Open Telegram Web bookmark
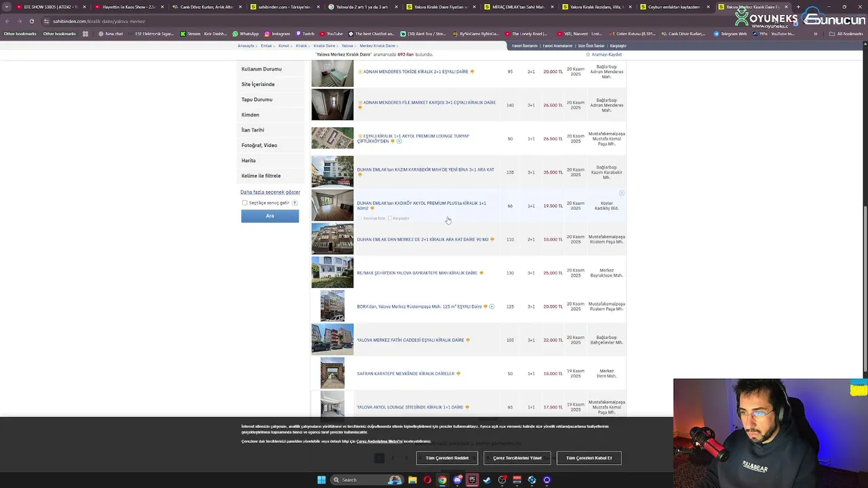This screenshot has height=488, width=868. coord(730,33)
